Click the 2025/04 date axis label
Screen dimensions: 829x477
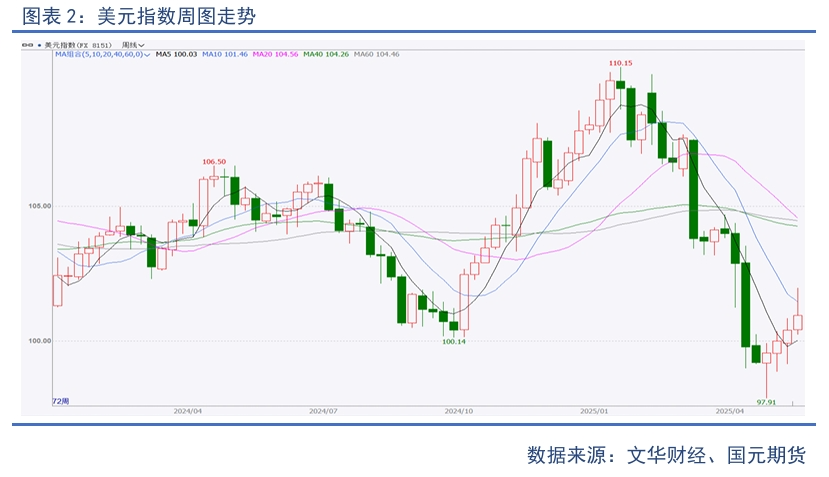731,410
